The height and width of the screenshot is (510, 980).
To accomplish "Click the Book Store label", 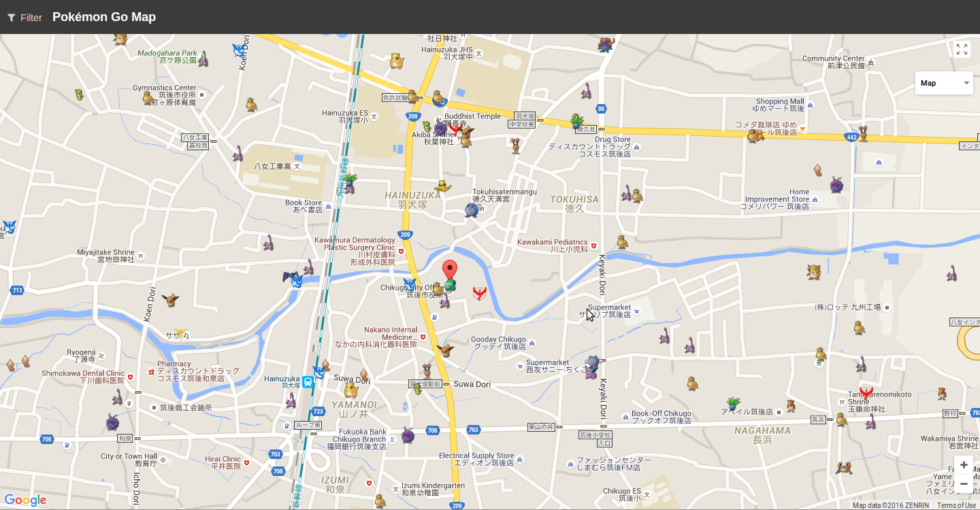I will click(304, 206).
